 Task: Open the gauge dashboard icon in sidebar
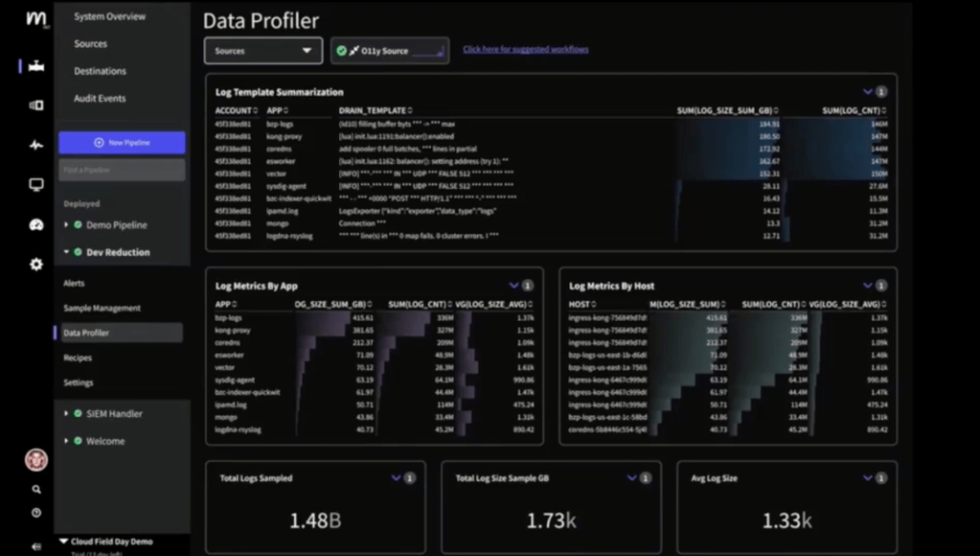click(x=36, y=225)
